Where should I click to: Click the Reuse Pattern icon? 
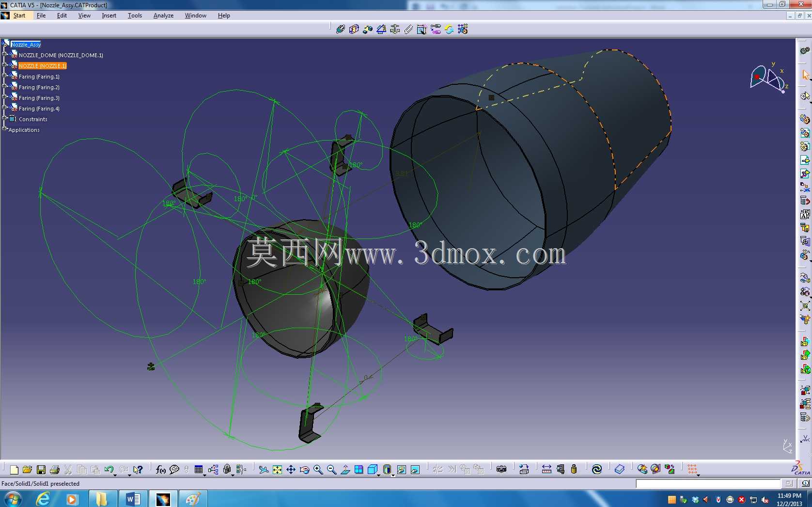coord(463,29)
